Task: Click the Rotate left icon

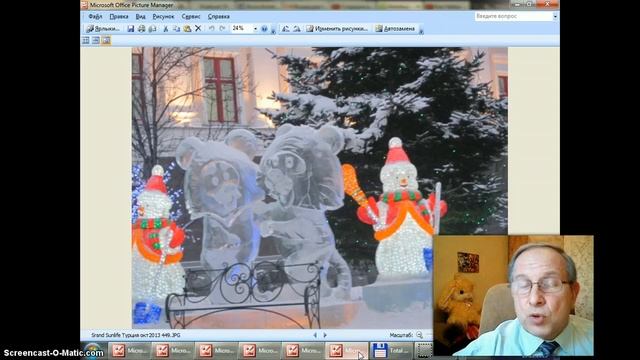Action: pyautogui.click(x=286, y=29)
